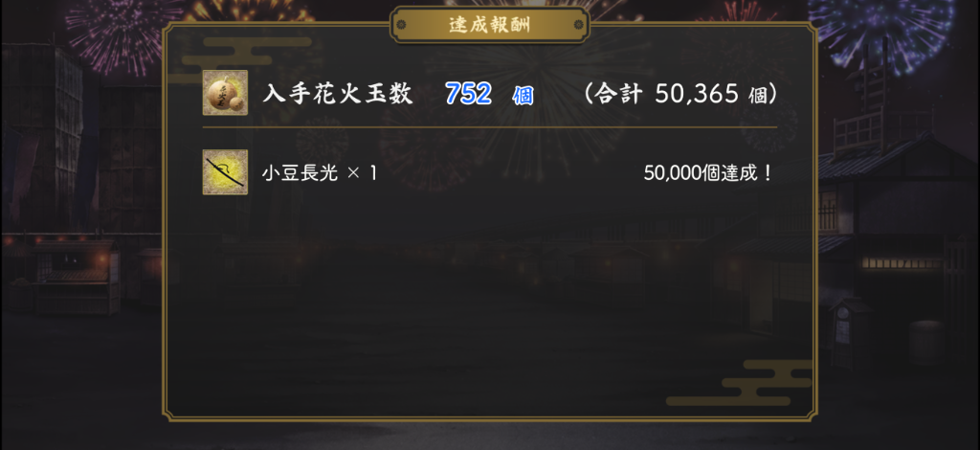980x450 pixels.
Task: Click the left ornament on 達成報酬 banner
Action: tap(401, 25)
